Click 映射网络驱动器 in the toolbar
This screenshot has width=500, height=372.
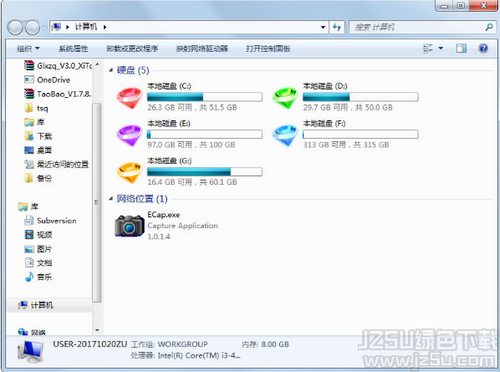[202, 49]
